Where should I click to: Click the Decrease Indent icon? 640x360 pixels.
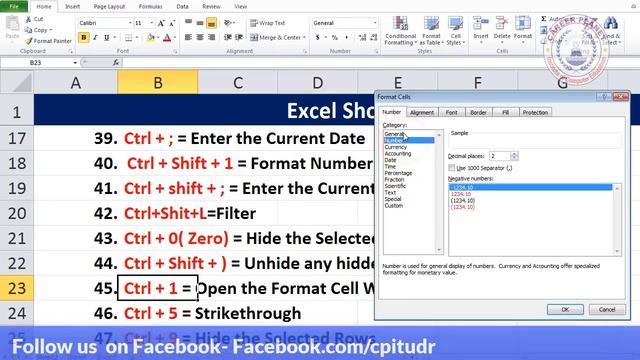pyautogui.click(x=228, y=38)
